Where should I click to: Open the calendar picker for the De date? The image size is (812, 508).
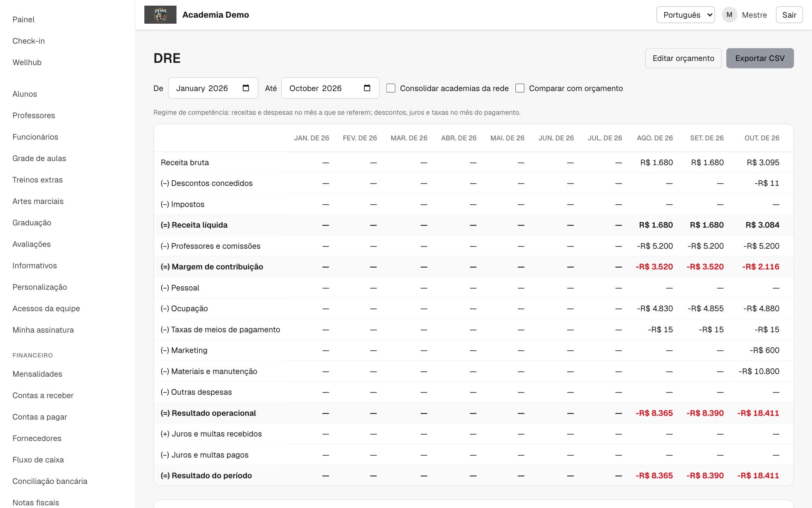click(x=246, y=88)
